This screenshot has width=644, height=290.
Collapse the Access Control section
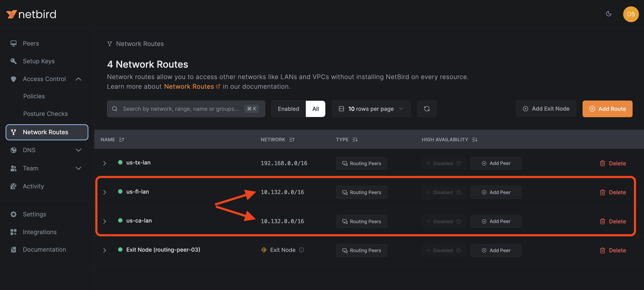click(x=78, y=79)
